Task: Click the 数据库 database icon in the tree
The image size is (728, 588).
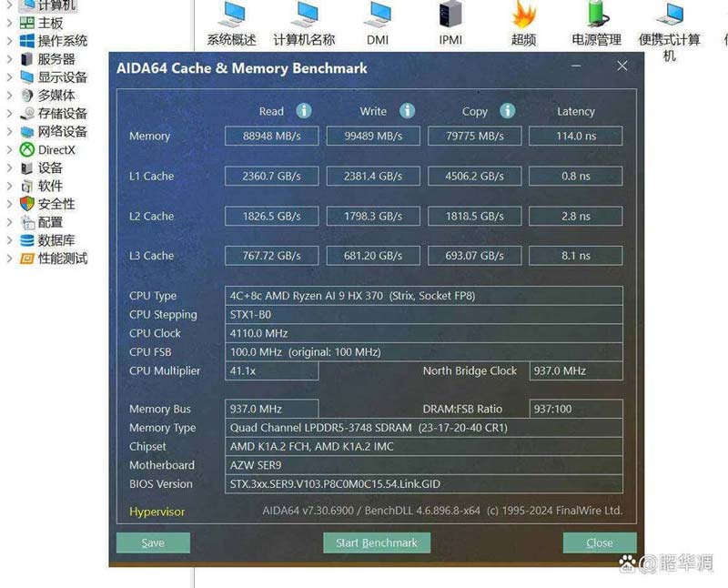Action: [x=27, y=240]
